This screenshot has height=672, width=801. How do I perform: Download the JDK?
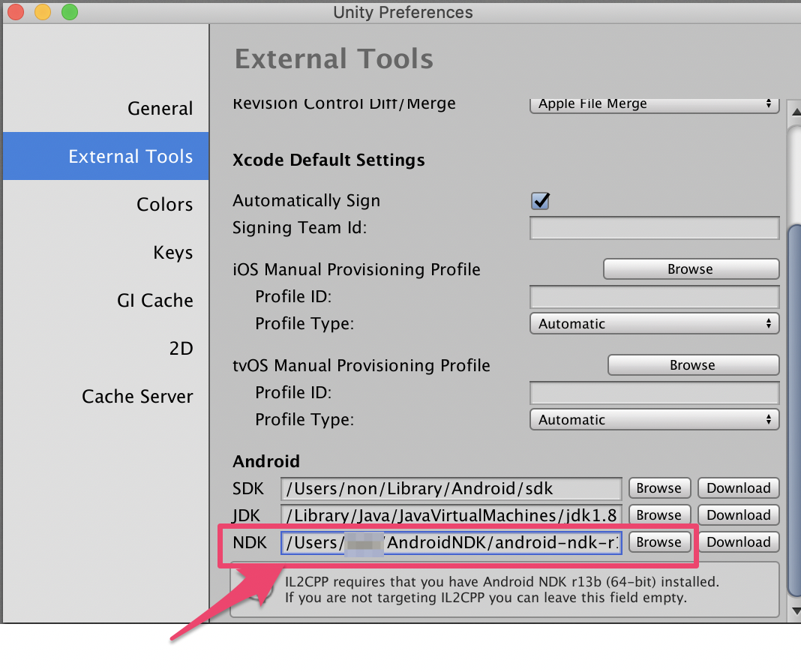click(739, 515)
